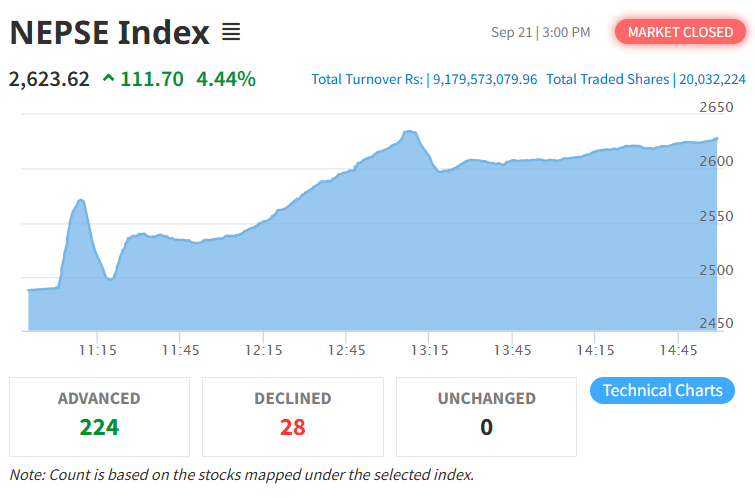The image size is (755, 498).
Task: Open the Technical Charts button
Action: 662,390
